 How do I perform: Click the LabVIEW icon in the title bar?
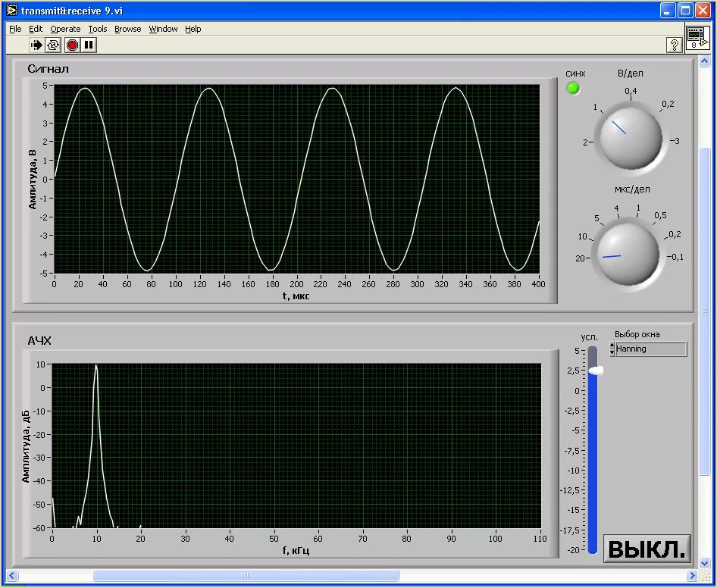10,10
